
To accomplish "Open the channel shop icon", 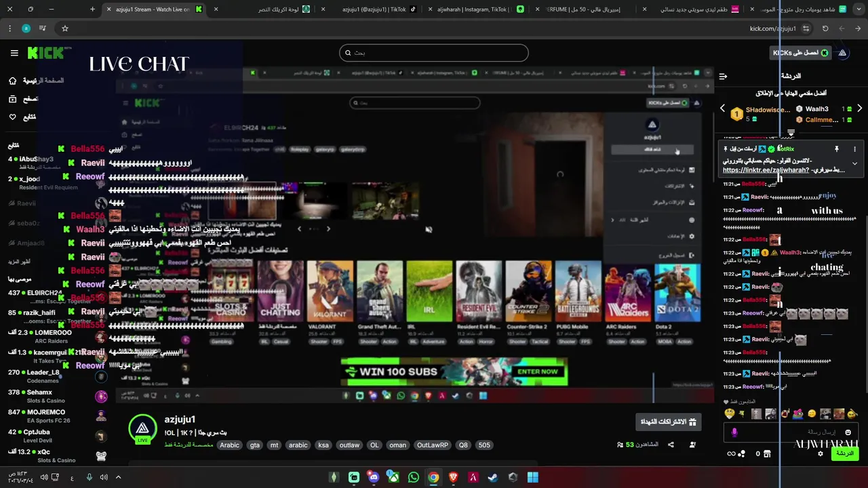I will (x=767, y=453).
